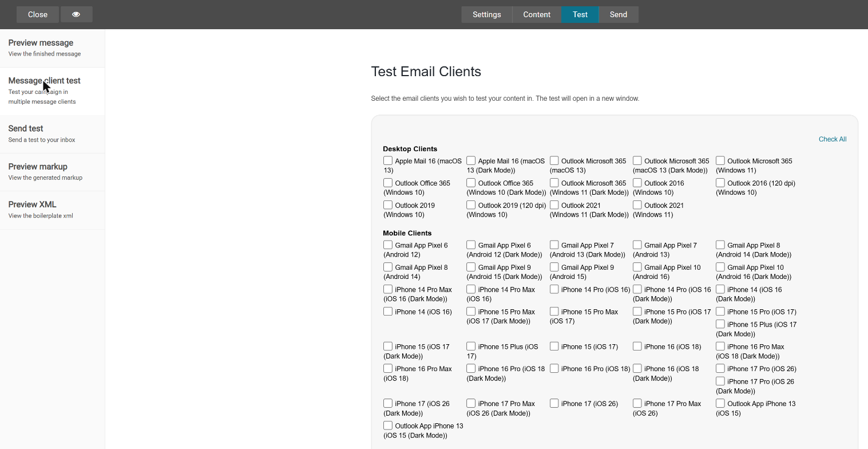Check Outlook 2016 (Windows 10) checkbox
Screen dimensions: 868x449
tap(637, 183)
